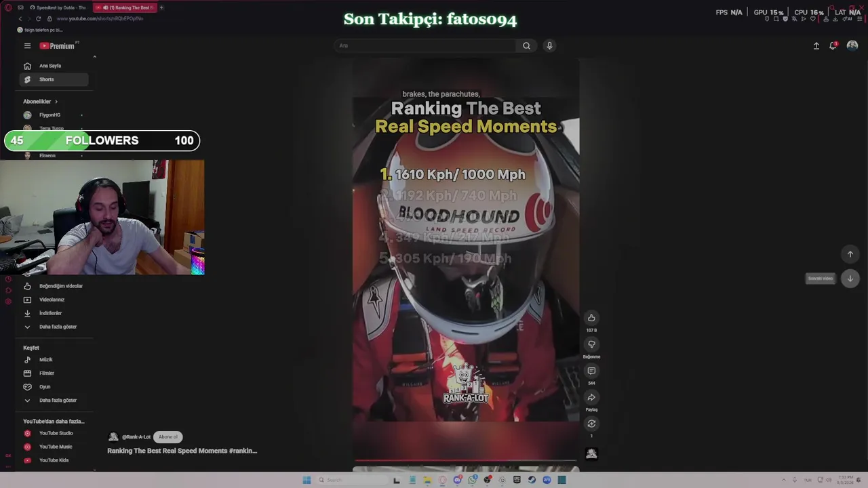Like the Short with thumbs up
The width and height of the screenshot is (868, 488).
[x=591, y=318]
